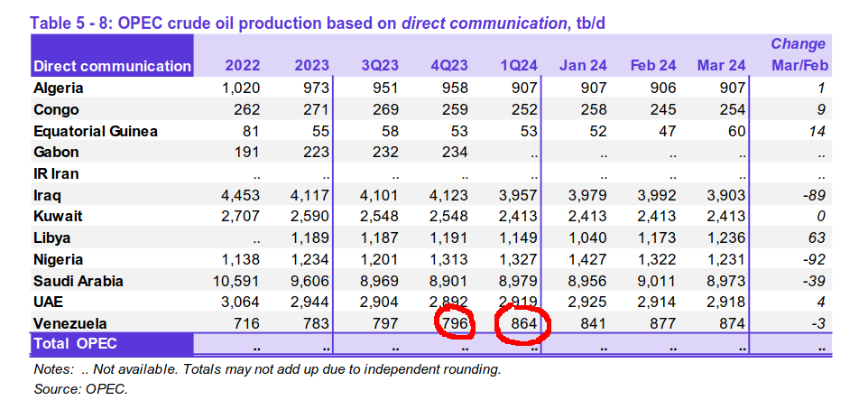Click Iraq's 2022 value 4,453
The width and height of the screenshot is (868, 419).
click(x=240, y=196)
